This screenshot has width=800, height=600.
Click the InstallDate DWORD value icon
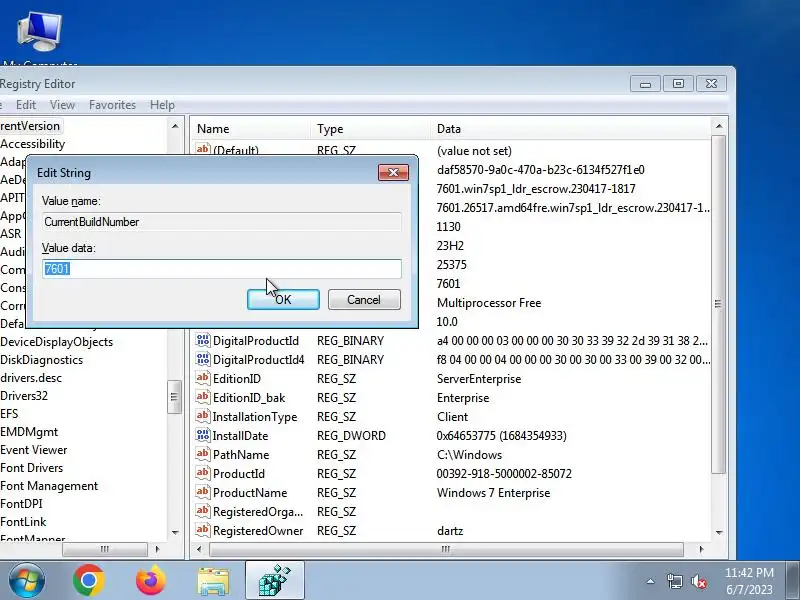[x=203, y=435]
